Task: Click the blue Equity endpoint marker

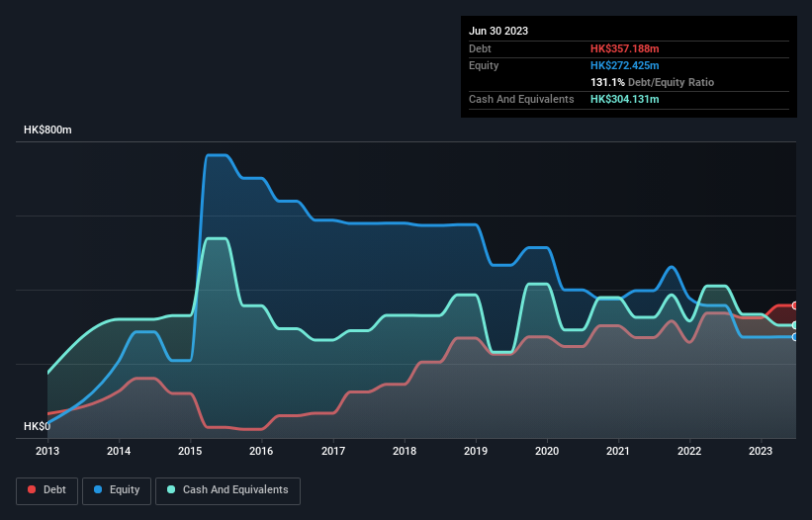Action: click(795, 337)
